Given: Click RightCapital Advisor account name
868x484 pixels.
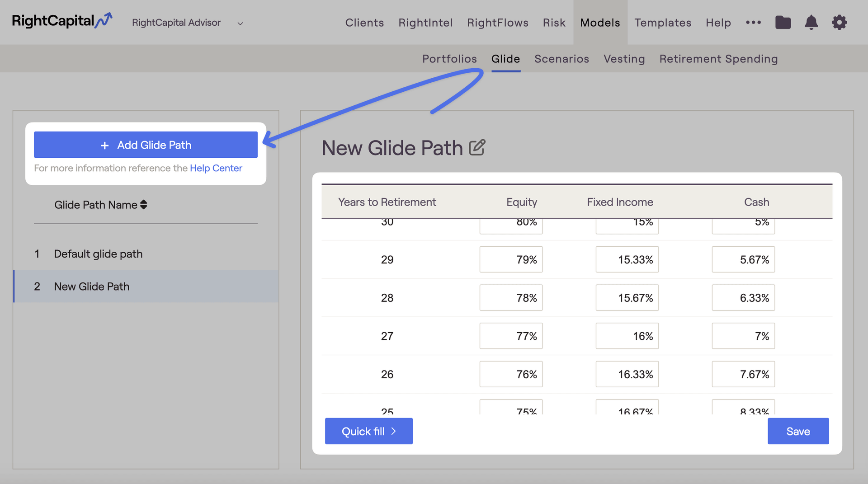Looking at the screenshot, I should tap(176, 23).
